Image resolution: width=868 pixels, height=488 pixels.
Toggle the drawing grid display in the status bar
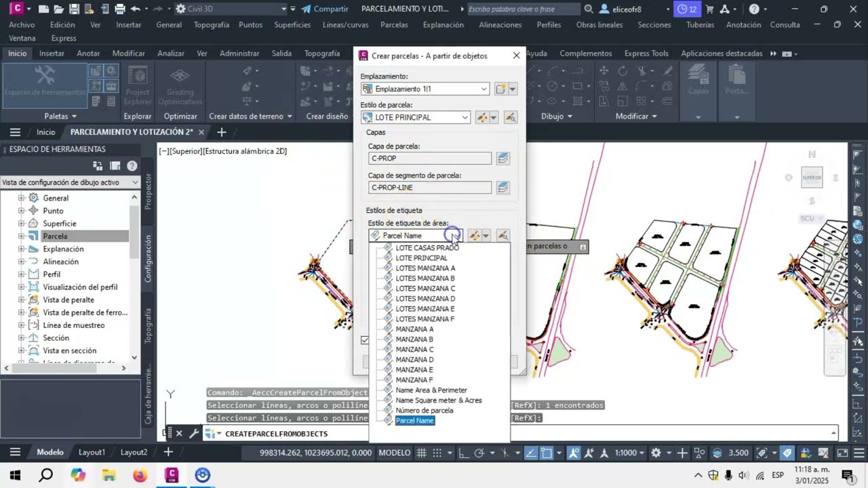[421, 453]
